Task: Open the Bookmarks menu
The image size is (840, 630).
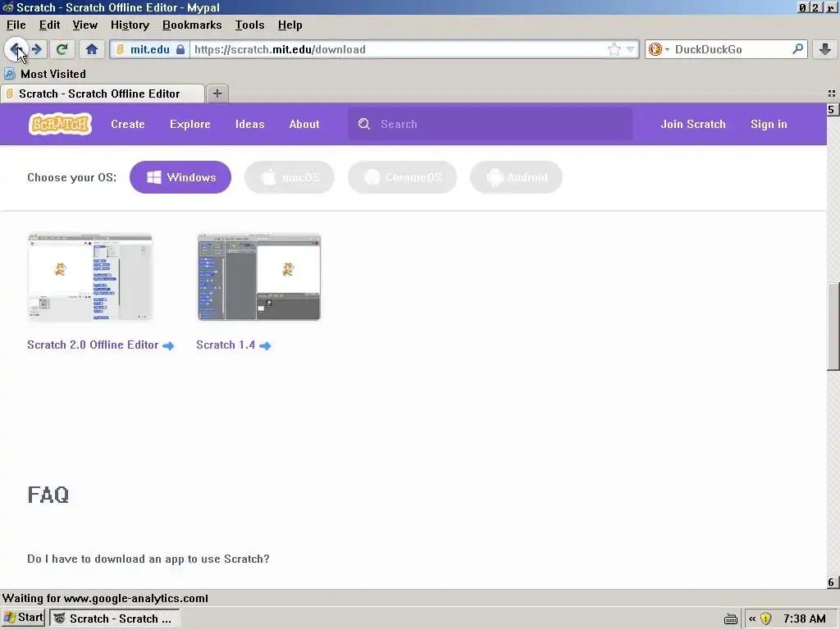Action: [192, 25]
